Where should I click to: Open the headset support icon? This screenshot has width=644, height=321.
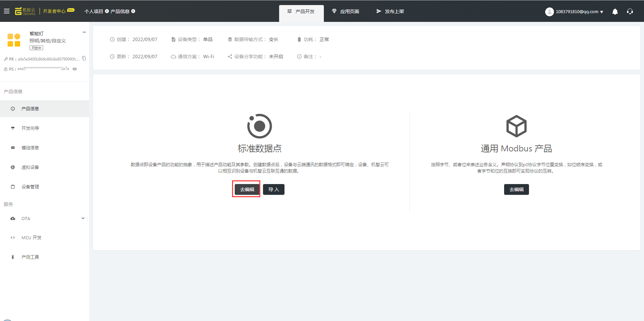[x=630, y=11]
